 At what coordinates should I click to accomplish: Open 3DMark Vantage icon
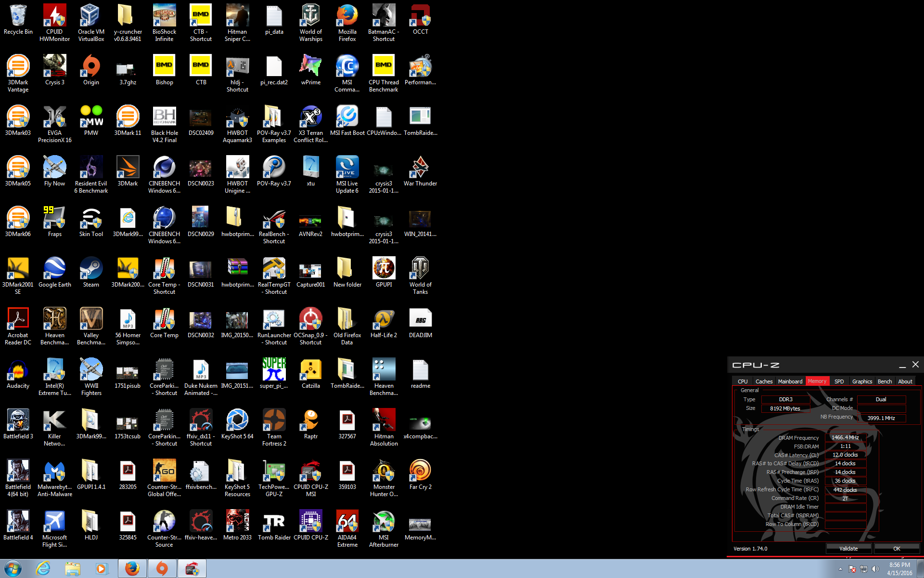(x=18, y=73)
